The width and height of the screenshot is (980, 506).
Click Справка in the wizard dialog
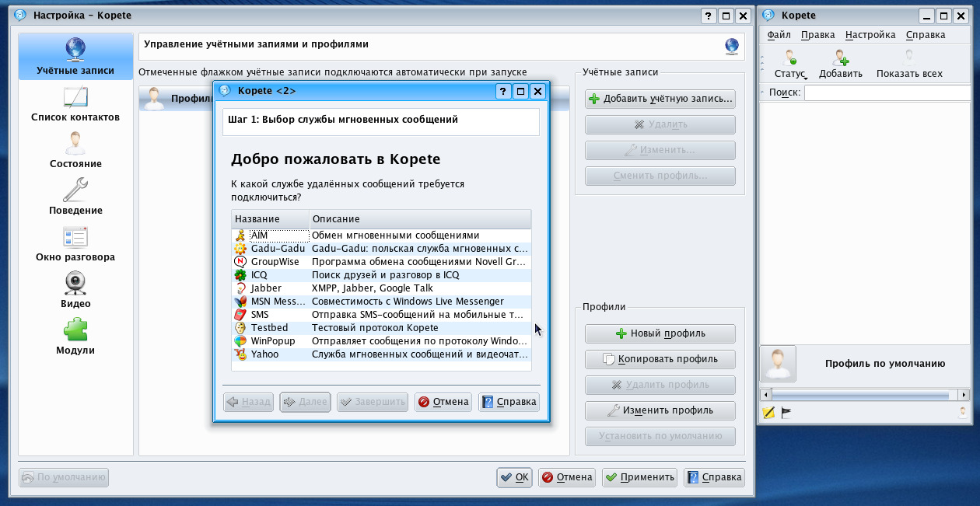509,402
